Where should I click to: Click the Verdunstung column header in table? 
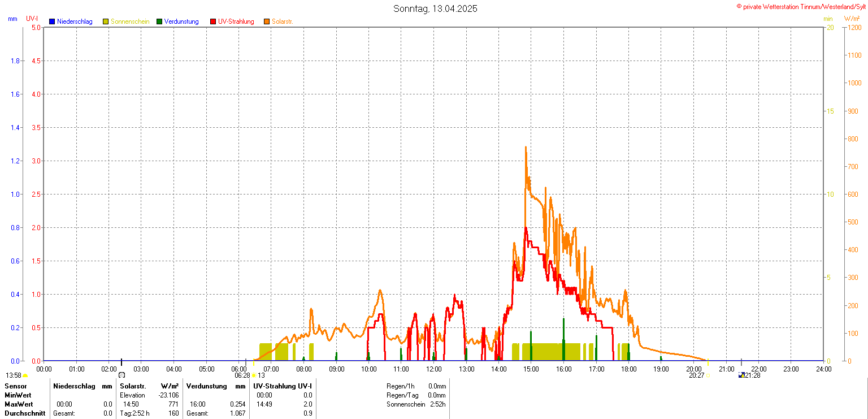(206, 386)
